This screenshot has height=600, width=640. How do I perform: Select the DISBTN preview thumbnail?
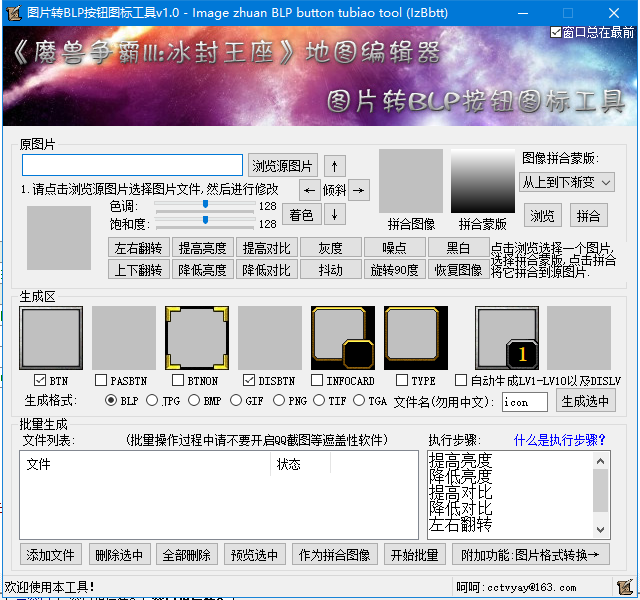tap(270, 338)
